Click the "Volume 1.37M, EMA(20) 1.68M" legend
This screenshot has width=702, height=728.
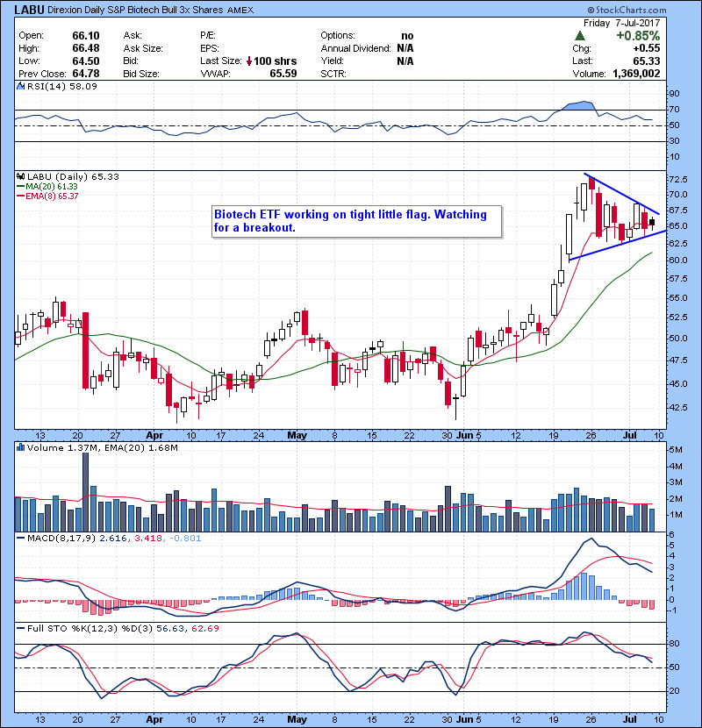point(102,448)
